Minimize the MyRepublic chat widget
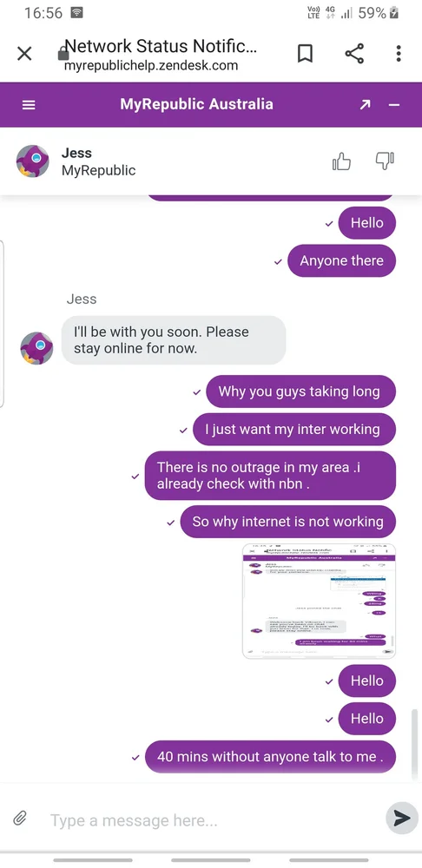The width and height of the screenshot is (422, 868). [x=393, y=105]
